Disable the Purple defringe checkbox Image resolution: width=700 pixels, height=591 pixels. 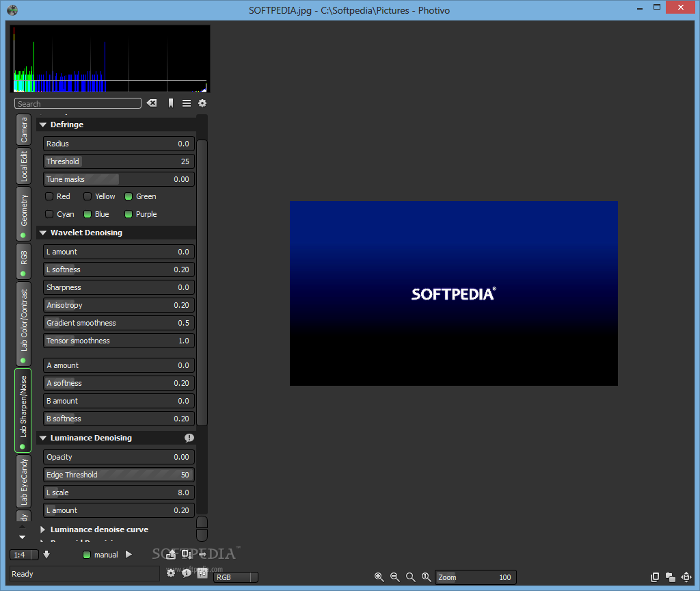[129, 214]
